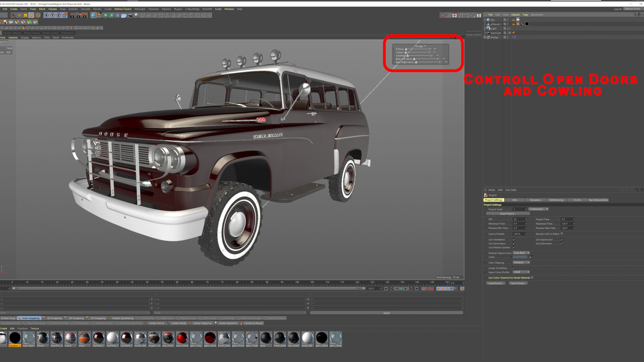Click the black material tag on pPlane6.1
Image resolution: width=644 pixels, height=362 pixels.
click(x=527, y=24)
